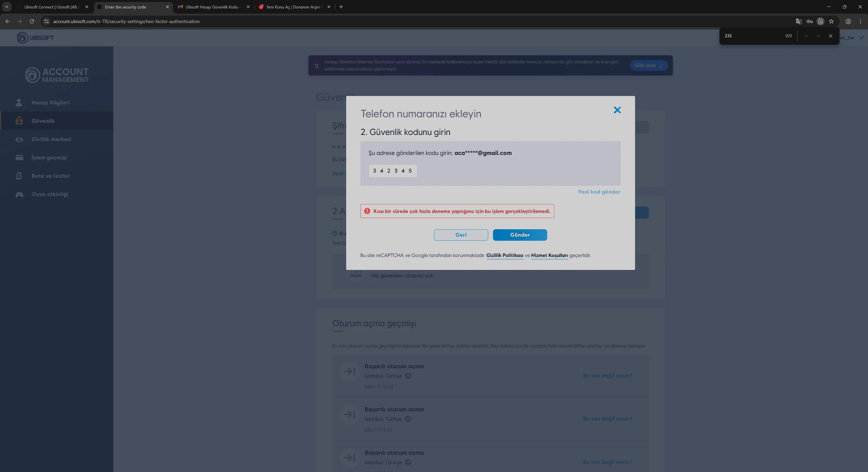Click the security code input field
The image size is (868, 472).
392,171
